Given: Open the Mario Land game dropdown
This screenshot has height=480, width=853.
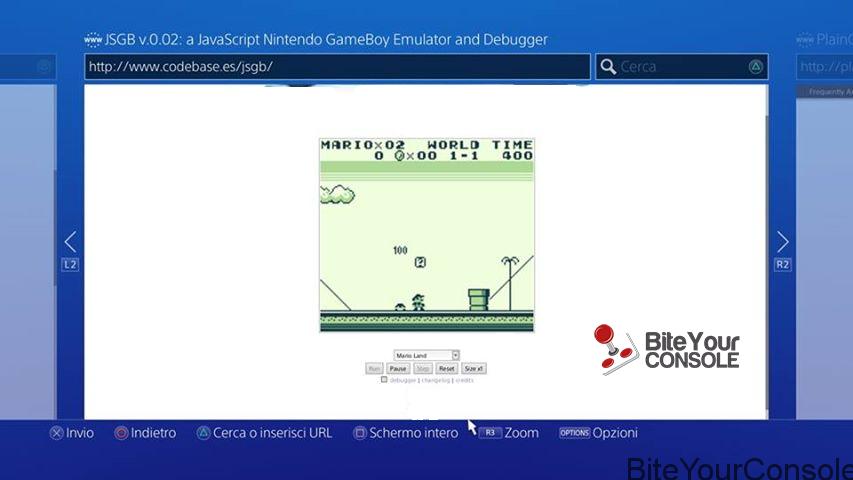Looking at the screenshot, I should 426,355.
